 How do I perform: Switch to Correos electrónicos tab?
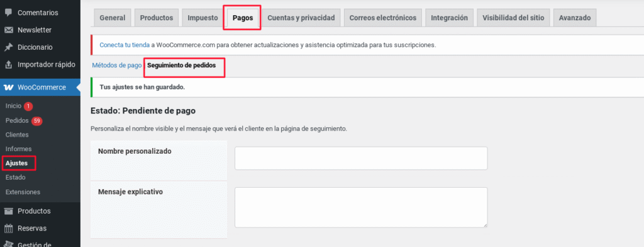(x=383, y=18)
